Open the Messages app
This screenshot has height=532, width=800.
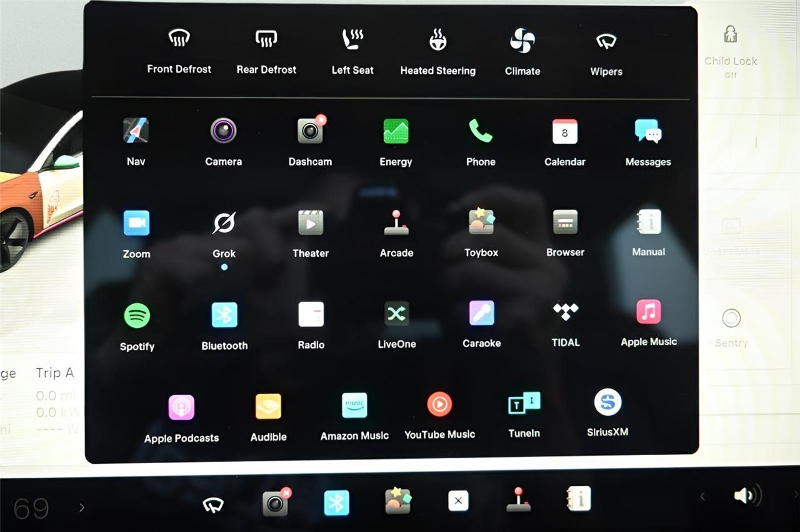(648, 131)
